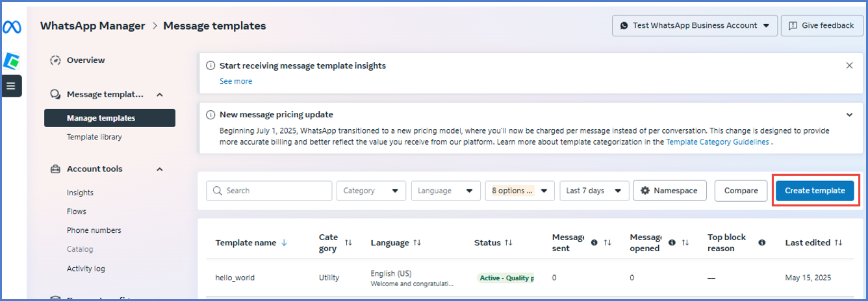
Task: Open the Template Category Guidelines link
Action: 717,141
